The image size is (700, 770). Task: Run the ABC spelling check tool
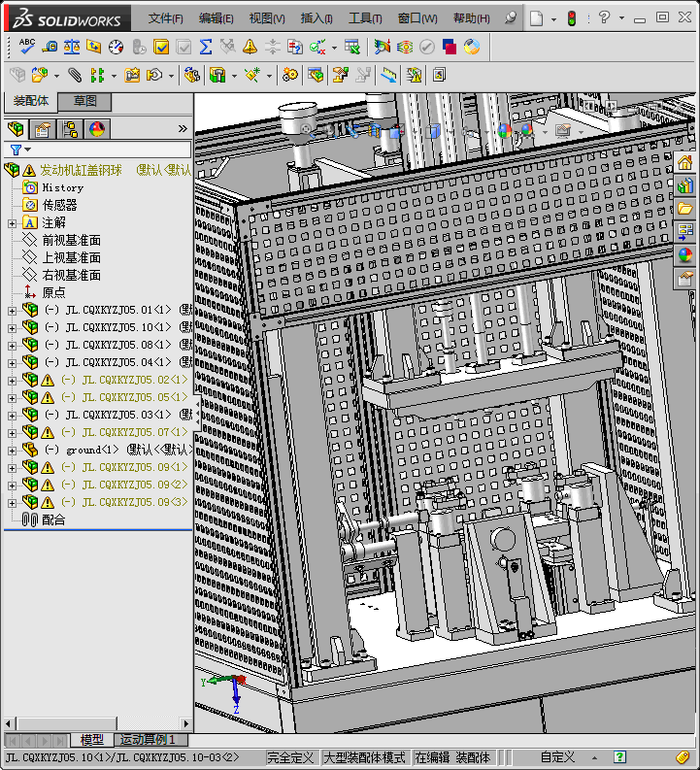pyautogui.click(x=26, y=47)
